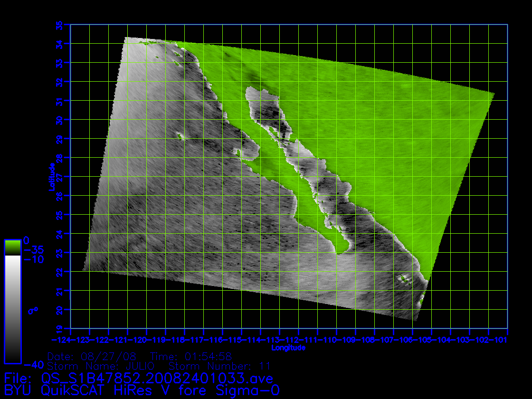The image size is (532, 399).
Task: Click the -35 label beside green swatch
Action: (x=33, y=250)
